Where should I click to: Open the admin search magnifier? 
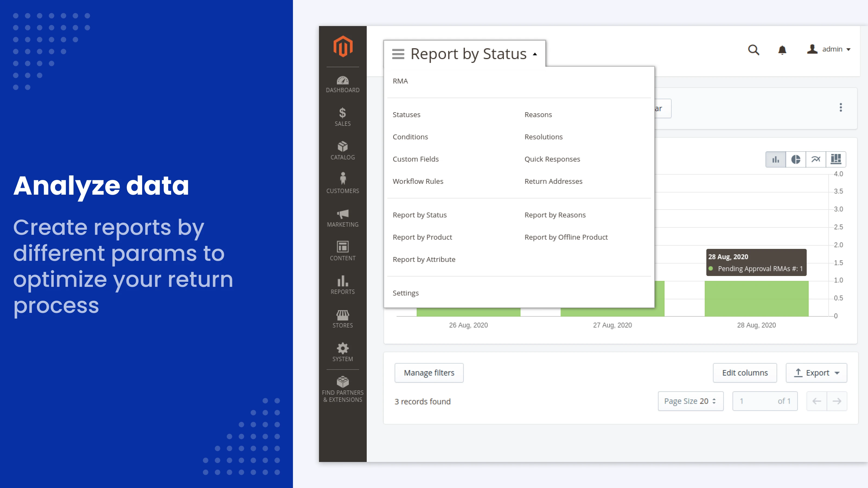tap(754, 50)
